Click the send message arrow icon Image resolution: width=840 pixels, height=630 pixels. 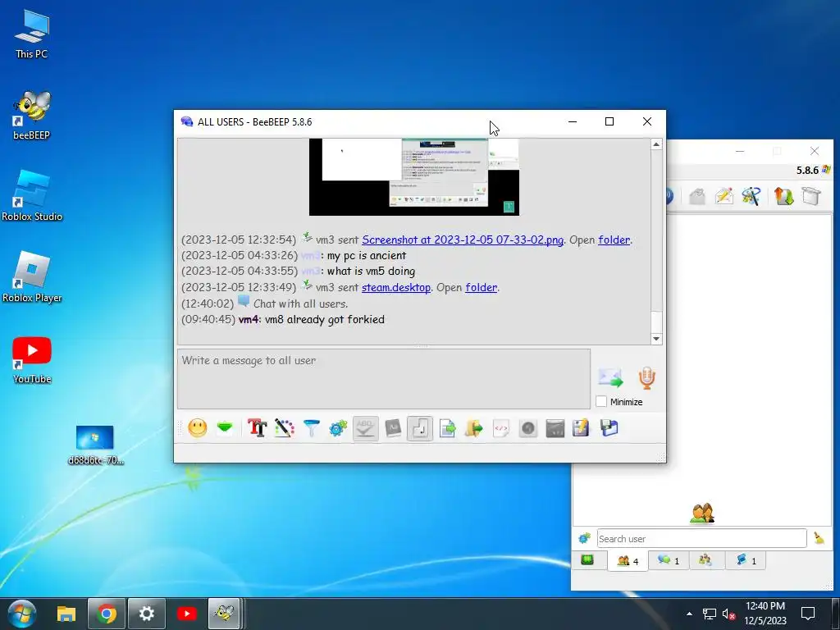coord(610,377)
